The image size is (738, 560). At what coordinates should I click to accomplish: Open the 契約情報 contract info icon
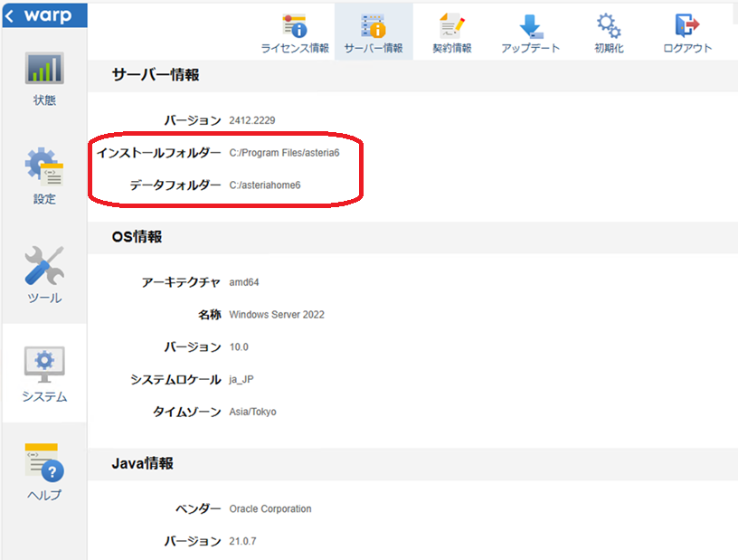point(452,25)
